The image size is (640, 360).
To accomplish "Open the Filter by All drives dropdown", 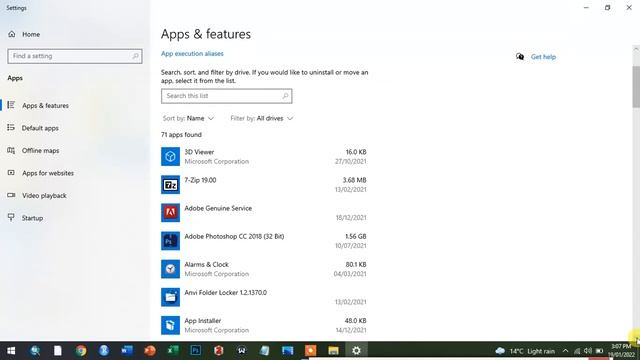I will (x=262, y=118).
